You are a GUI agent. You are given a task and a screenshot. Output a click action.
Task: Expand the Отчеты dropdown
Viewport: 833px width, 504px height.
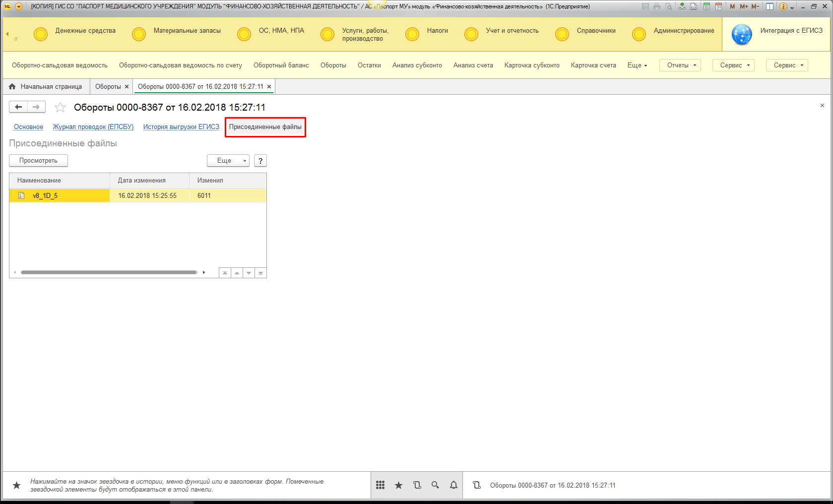680,65
